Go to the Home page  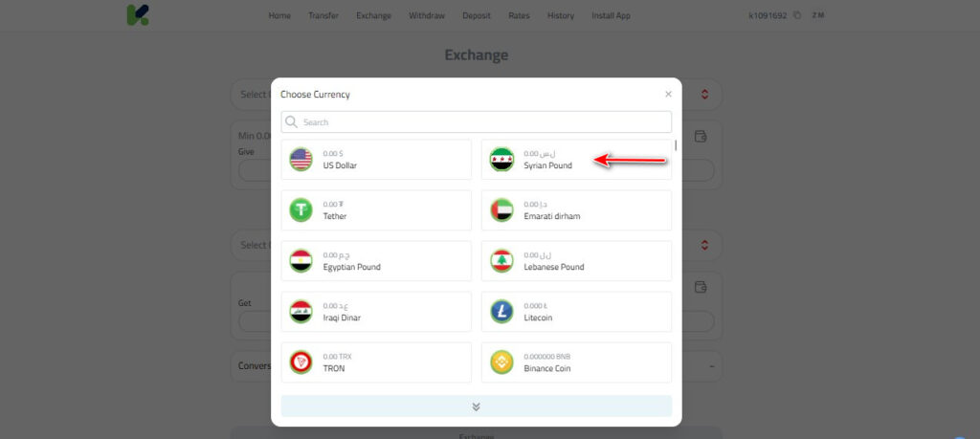[x=279, y=15]
